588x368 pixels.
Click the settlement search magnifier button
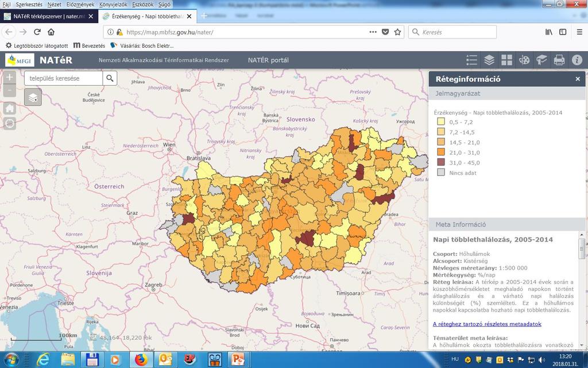tap(110, 78)
